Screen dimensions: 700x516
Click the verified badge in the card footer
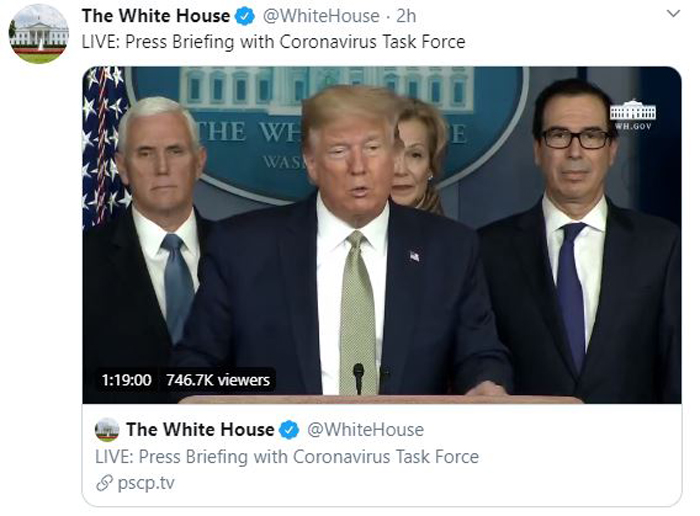(289, 430)
